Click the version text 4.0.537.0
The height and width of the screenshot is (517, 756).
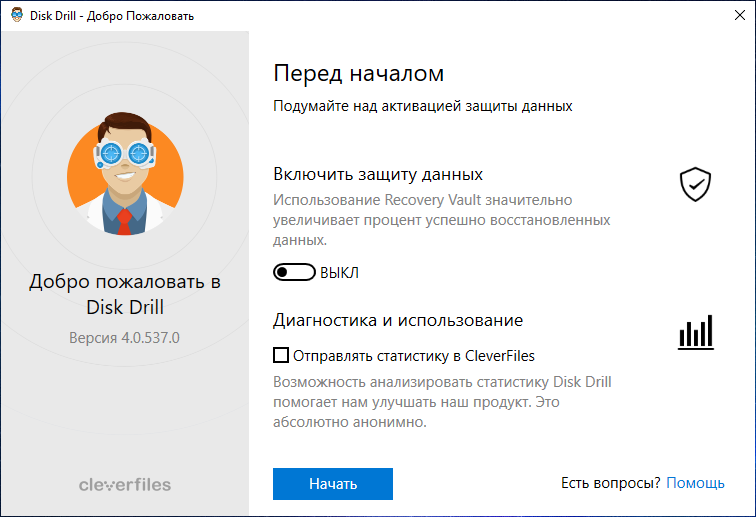[124, 338]
